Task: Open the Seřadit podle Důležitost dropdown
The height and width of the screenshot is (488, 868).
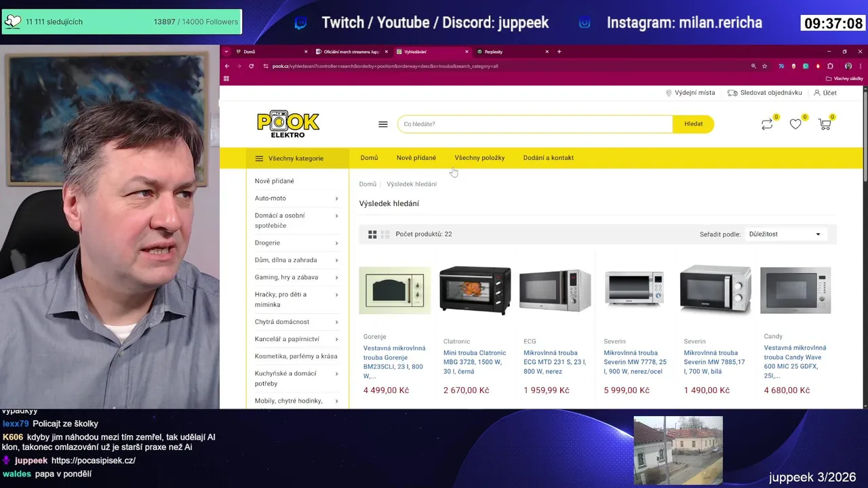Action: (785, 235)
